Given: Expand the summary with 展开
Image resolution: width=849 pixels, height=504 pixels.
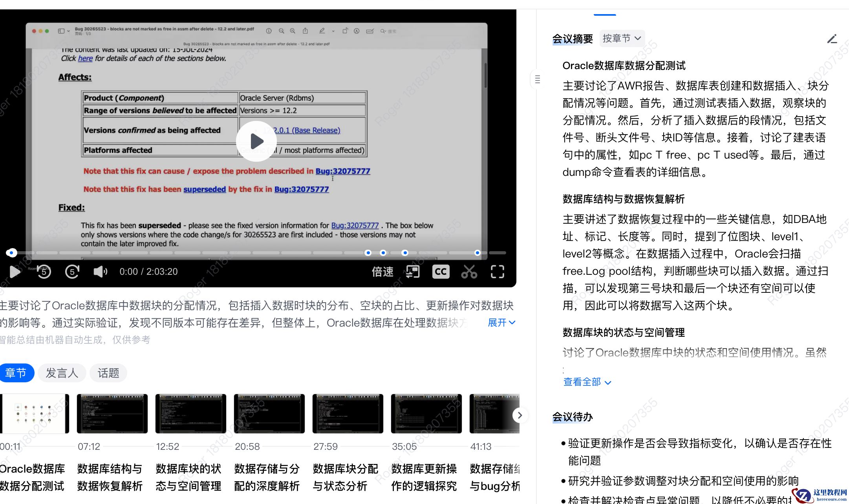Looking at the screenshot, I should click(501, 323).
